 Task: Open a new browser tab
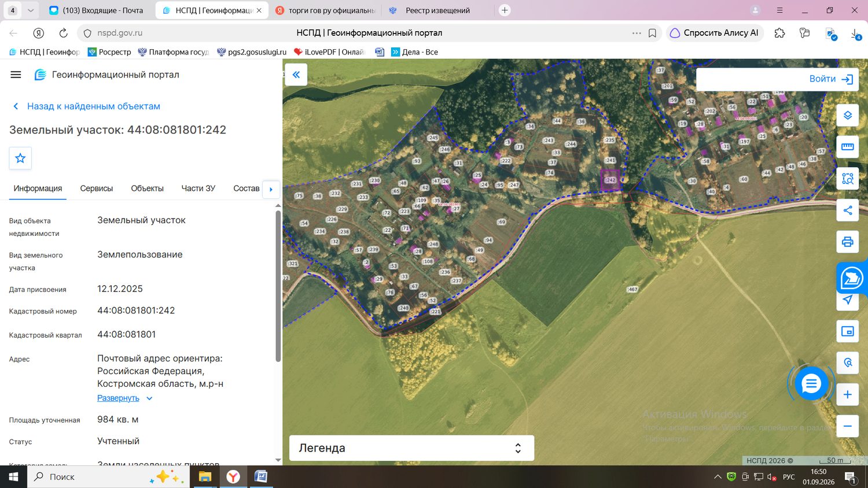tap(505, 10)
